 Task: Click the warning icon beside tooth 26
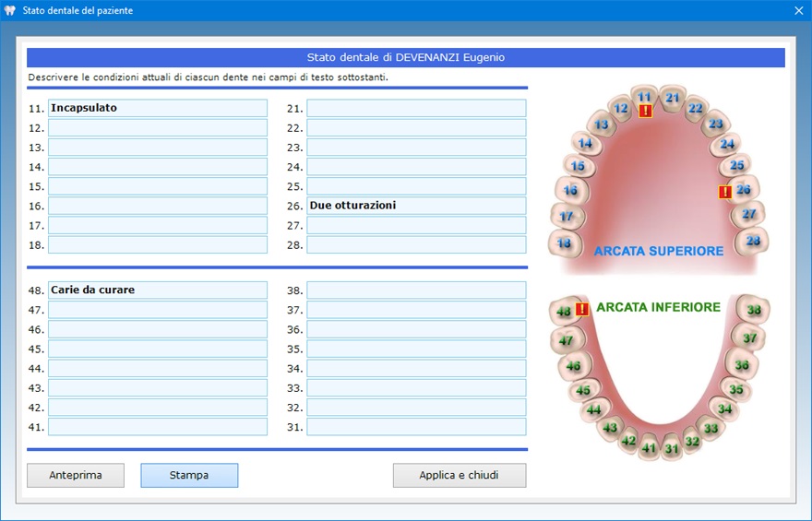pyautogui.click(x=725, y=192)
